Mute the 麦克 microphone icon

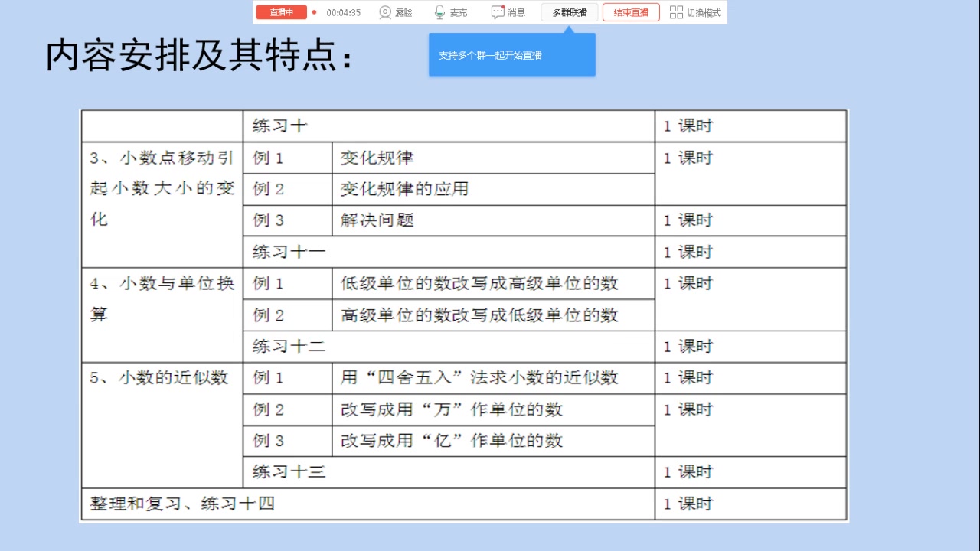pos(439,12)
